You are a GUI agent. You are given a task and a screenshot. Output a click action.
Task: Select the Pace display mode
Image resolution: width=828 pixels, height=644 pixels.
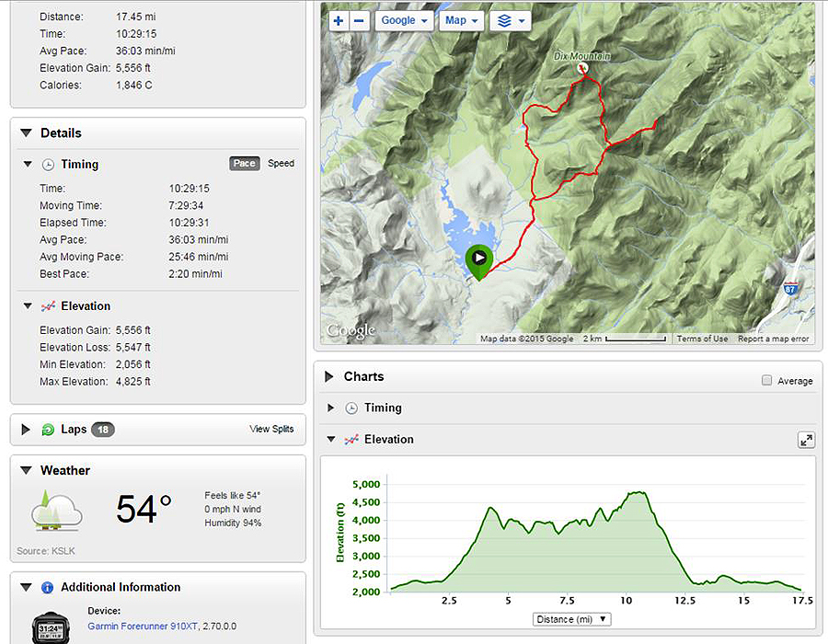[244, 163]
